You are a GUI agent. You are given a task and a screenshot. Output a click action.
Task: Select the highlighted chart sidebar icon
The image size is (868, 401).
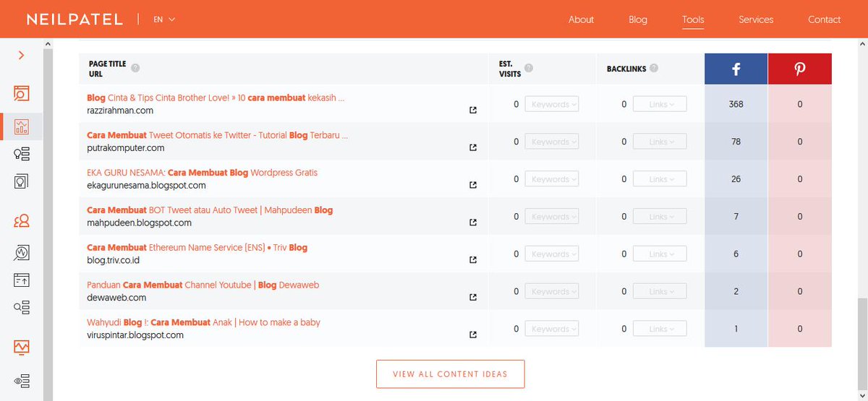point(22,126)
